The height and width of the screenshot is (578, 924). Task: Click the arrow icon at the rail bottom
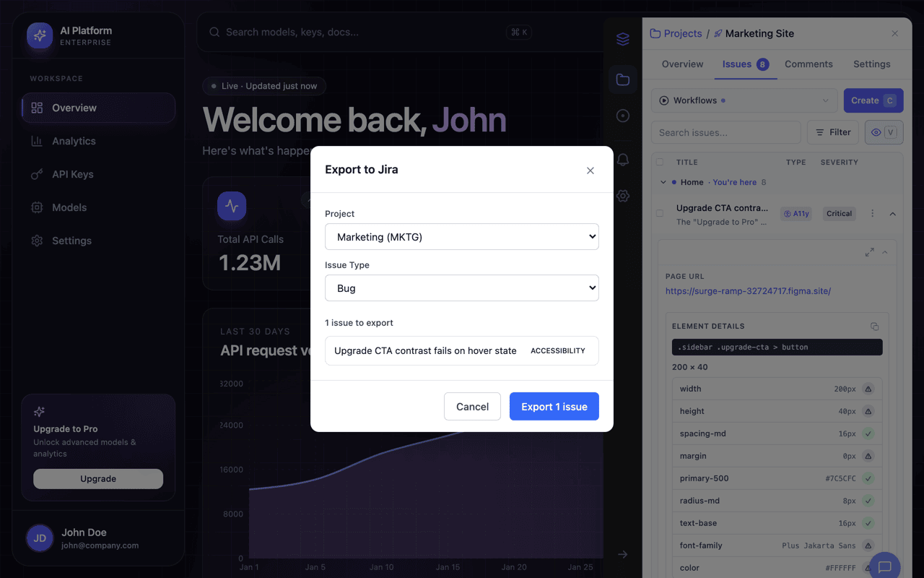click(623, 554)
